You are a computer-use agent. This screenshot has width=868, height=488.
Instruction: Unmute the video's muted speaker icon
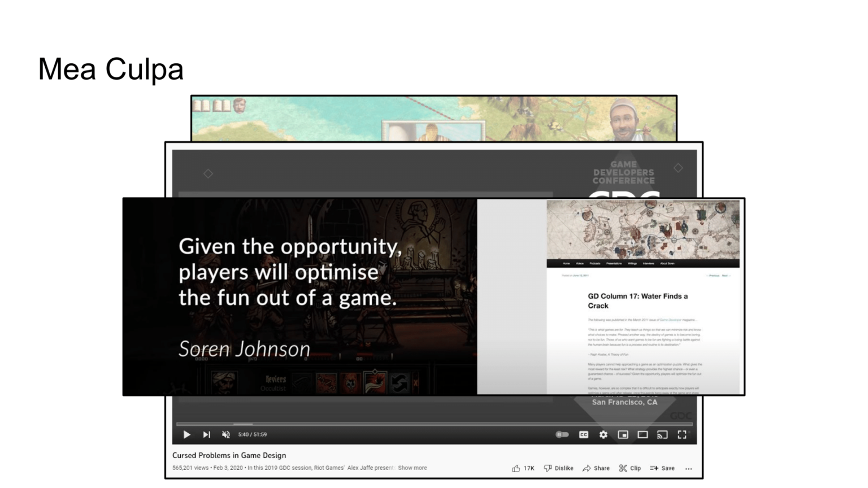[x=225, y=434]
